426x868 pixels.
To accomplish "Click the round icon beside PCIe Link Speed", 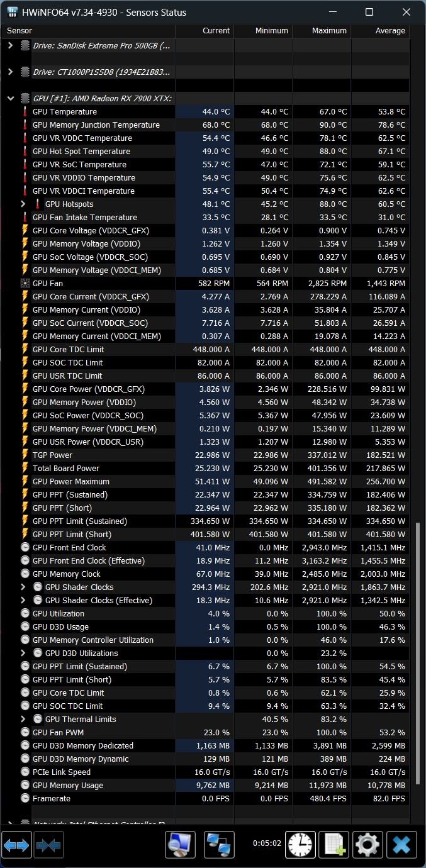I will (x=25, y=772).
